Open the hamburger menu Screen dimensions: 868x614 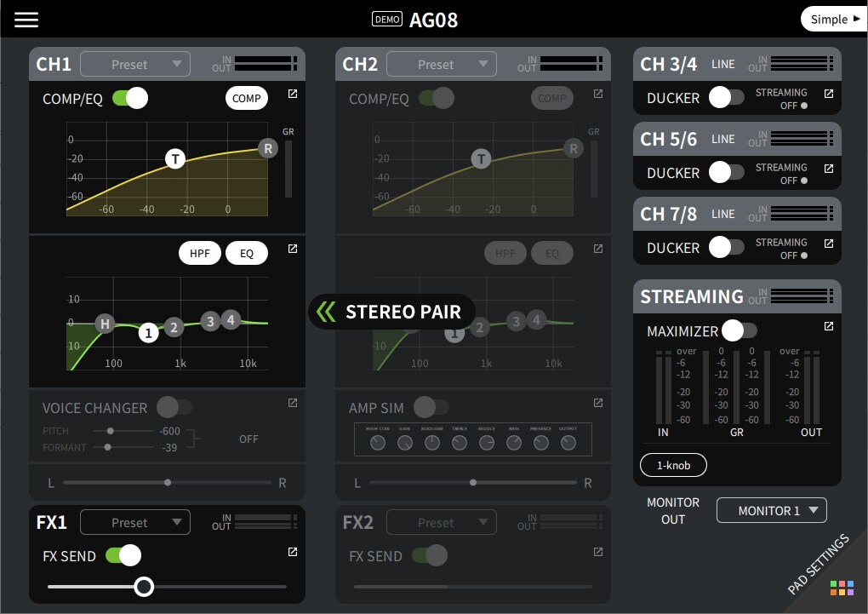pyautogui.click(x=26, y=20)
